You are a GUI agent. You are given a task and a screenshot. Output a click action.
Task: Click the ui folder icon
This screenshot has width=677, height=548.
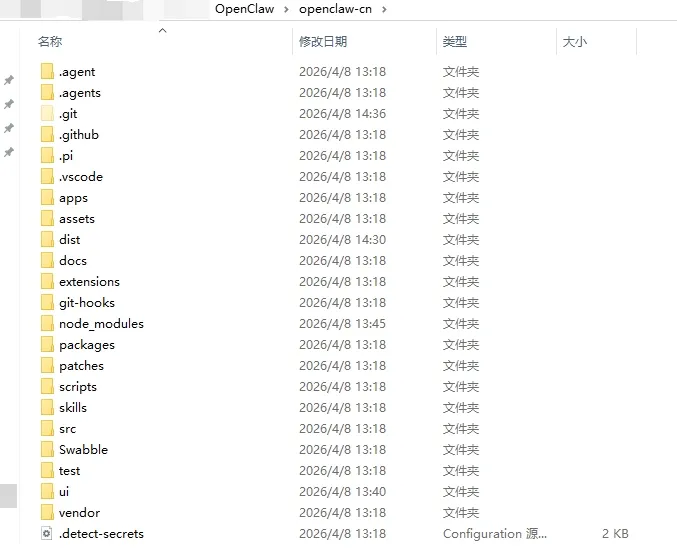[x=47, y=492]
